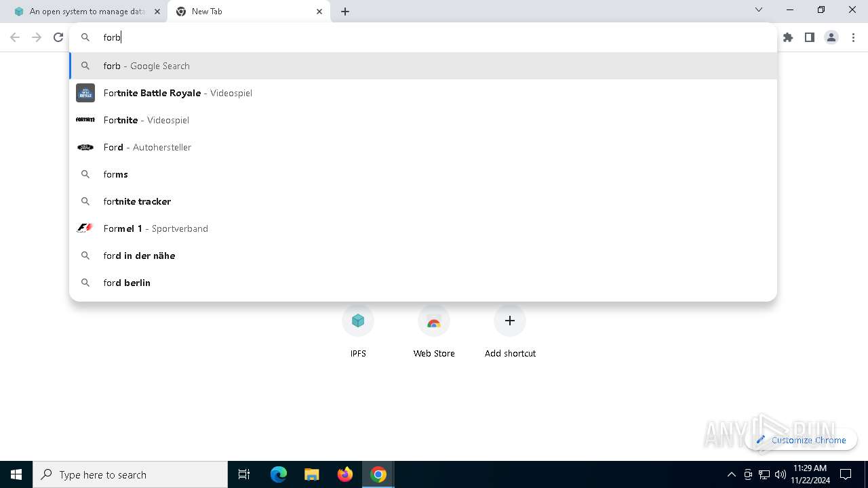Go forward with the forward arrow
The image size is (868, 488).
point(37,37)
